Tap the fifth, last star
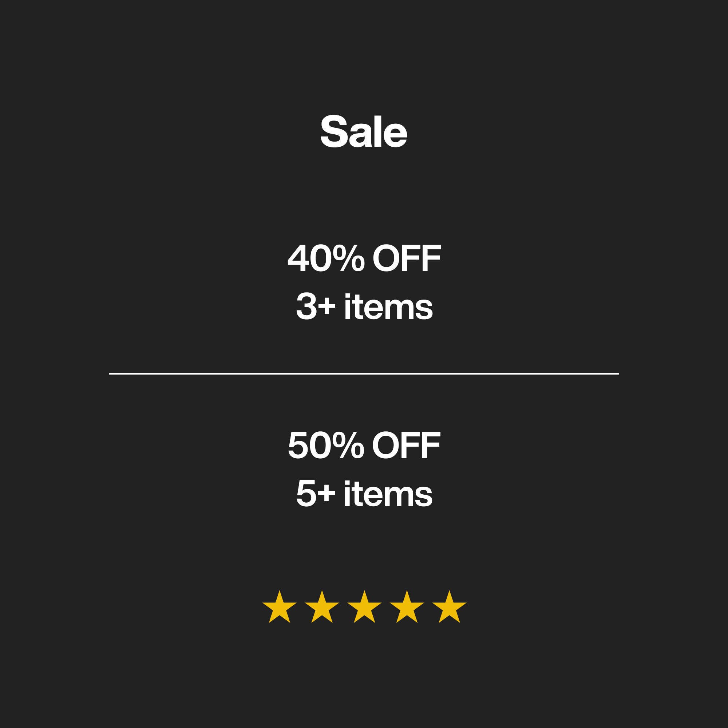Screen dimensions: 728x728 click(x=449, y=607)
